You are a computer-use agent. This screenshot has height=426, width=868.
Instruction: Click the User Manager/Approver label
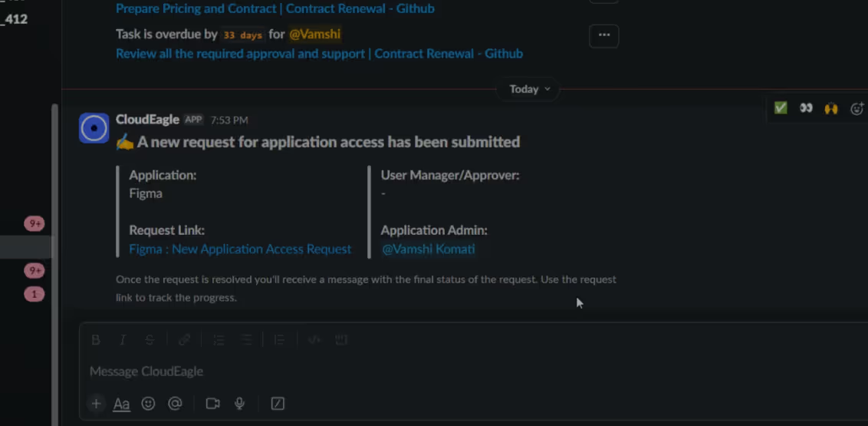(x=450, y=176)
